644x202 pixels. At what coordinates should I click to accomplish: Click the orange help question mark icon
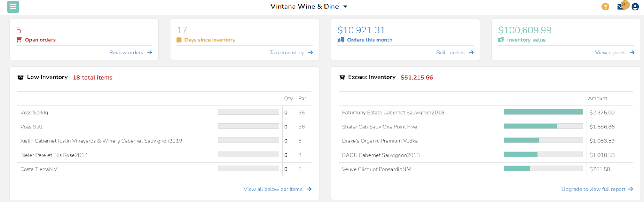(605, 7)
